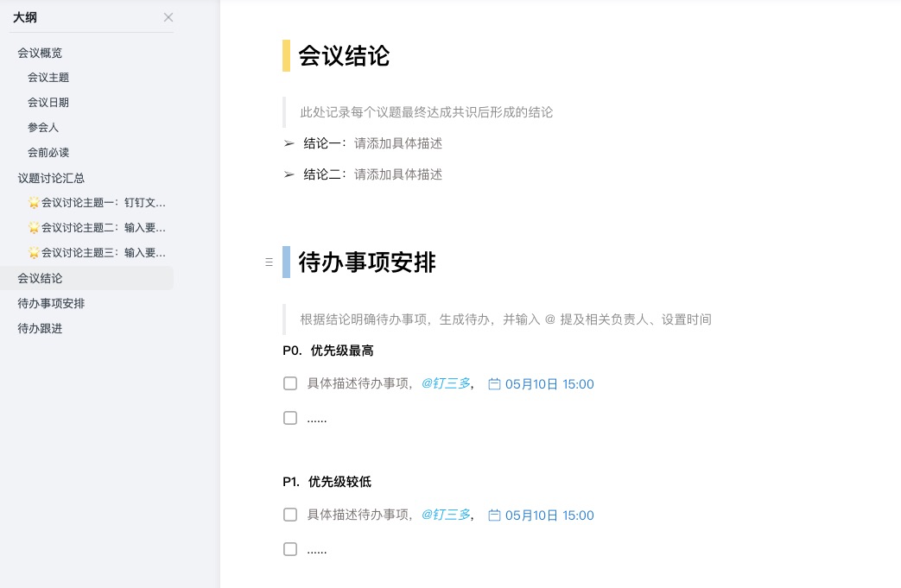This screenshot has height=588, width=901.
Task: Jump to 会议概览 via the outline
Action: tap(40, 53)
